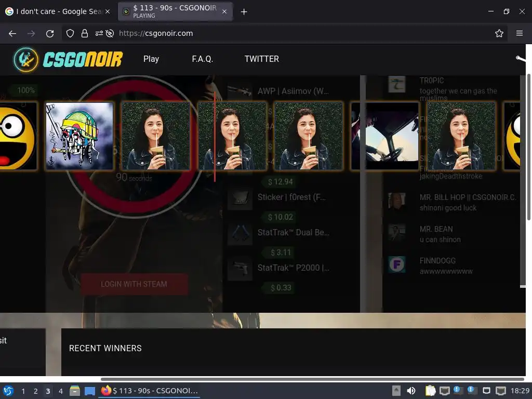The height and width of the screenshot is (399, 532).
Task: Click the Dual Berettas item icon
Action: (240, 233)
